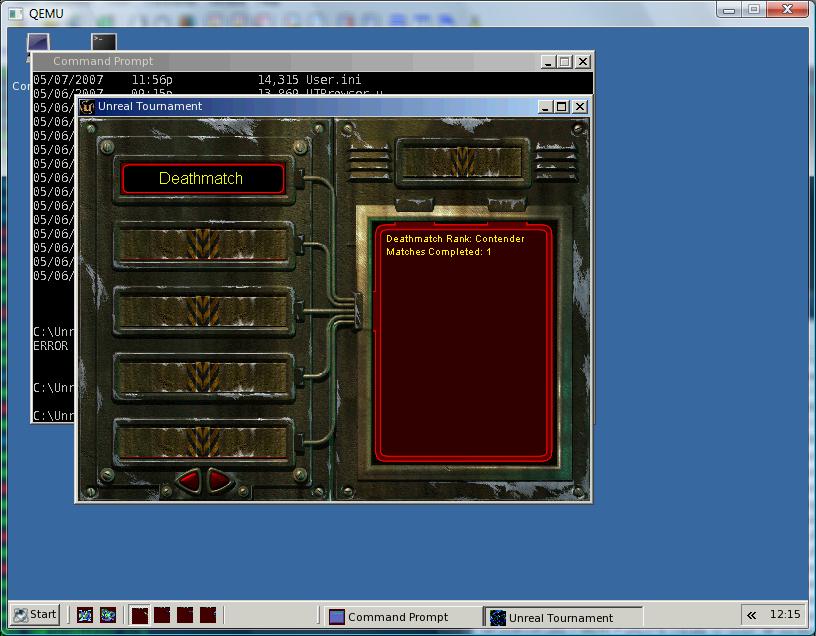Open the computer desktop icon

[38, 42]
